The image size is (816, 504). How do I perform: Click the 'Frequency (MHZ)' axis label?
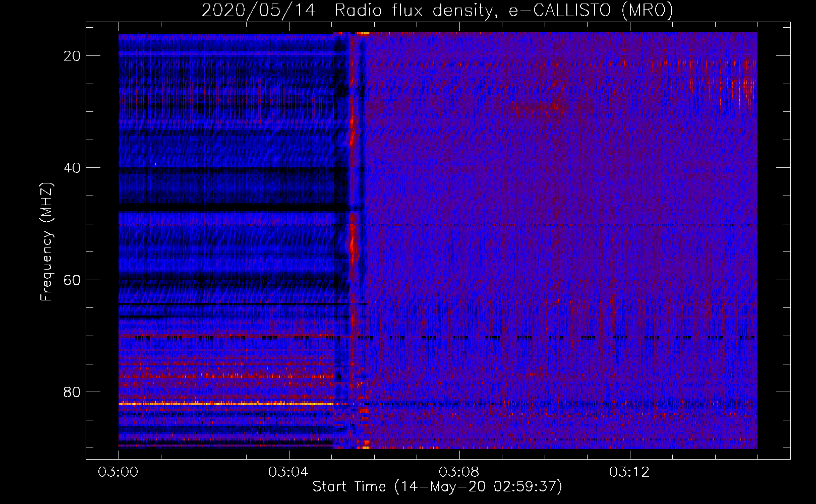pyautogui.click(x=46, y=242)
